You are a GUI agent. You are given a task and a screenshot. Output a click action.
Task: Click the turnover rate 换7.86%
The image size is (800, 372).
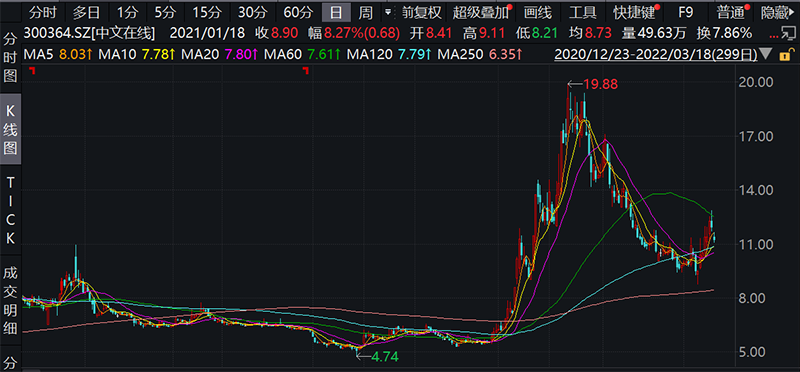coord(724,34)
